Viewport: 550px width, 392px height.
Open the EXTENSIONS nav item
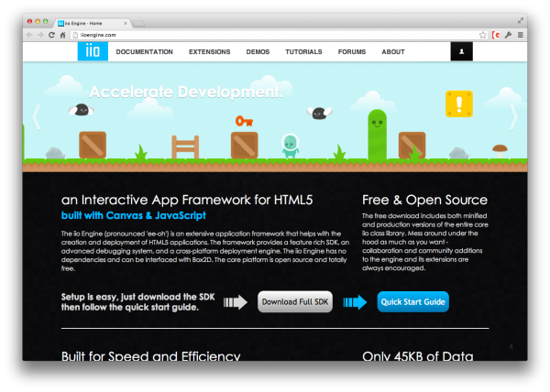coord(209,52)
